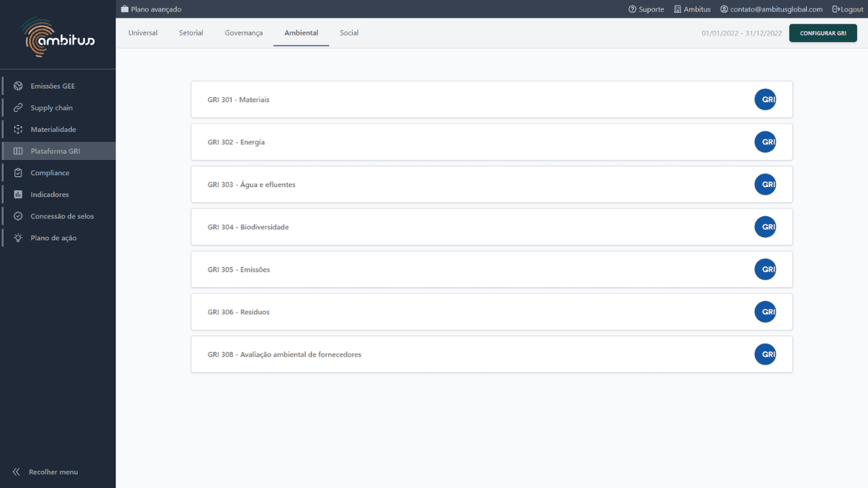Viewport: 868px width, 488px height.
Task: Open the Social tab
Action: point(349,33)
